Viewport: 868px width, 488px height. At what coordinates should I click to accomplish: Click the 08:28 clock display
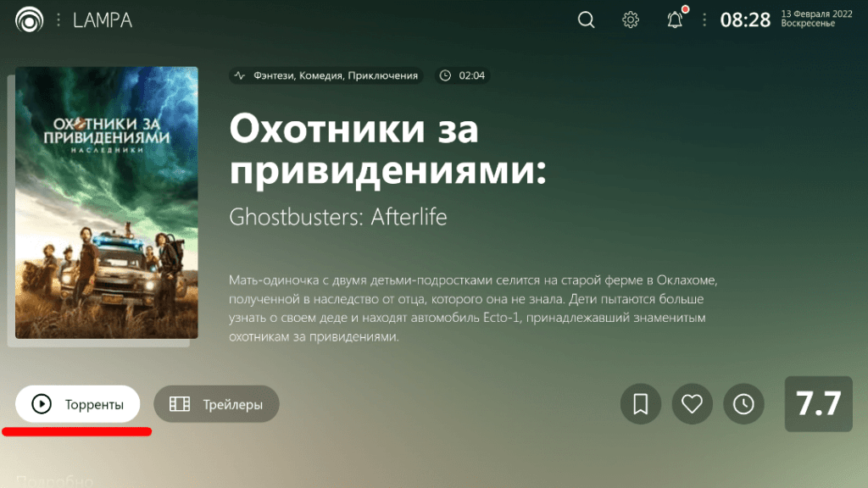click(745, 19)
